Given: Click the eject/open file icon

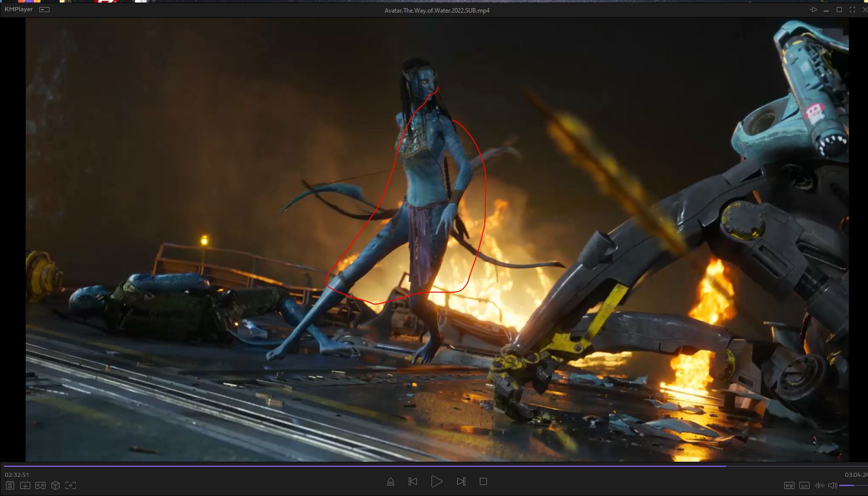Looking at the screenshot, I should click(390, 482).
